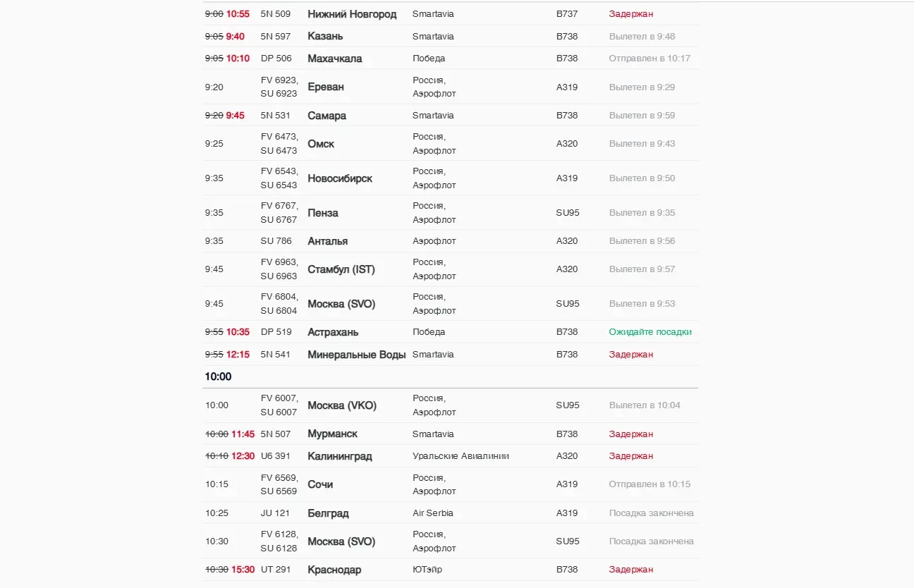Open the Москва (VKO) flight
914x588 pixels.
click(x=451, y=405)
